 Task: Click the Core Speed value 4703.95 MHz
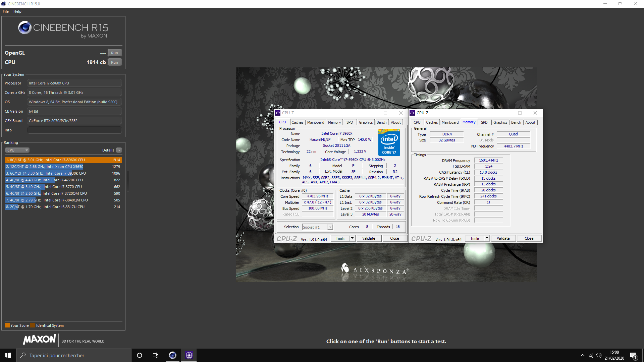318,196
